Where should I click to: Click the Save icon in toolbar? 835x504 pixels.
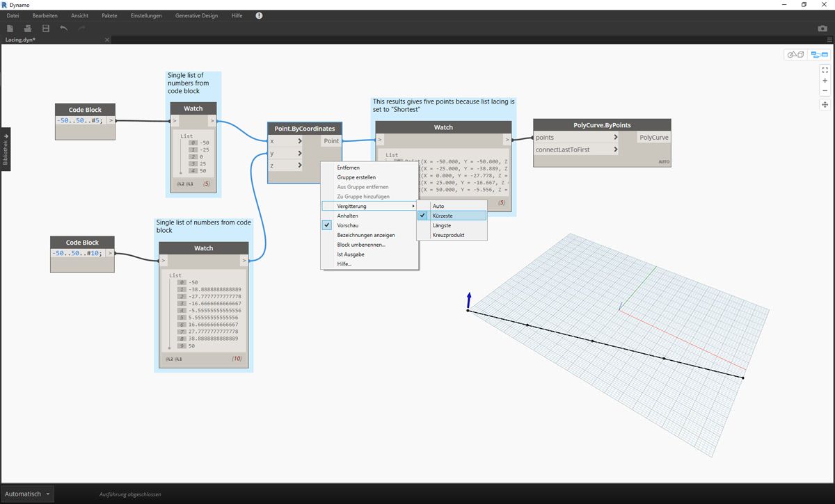[x=46, y=29]
